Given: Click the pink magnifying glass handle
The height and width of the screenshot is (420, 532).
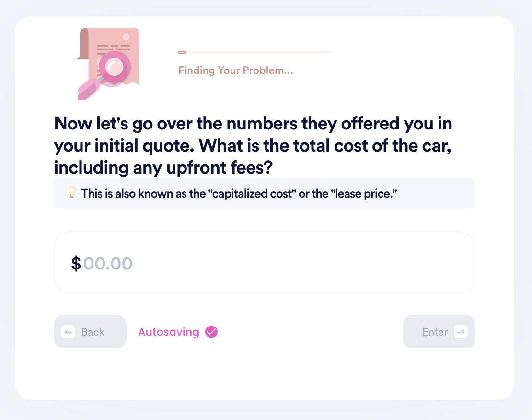Looking at the screenshot, I should click(x=89, y=89).
